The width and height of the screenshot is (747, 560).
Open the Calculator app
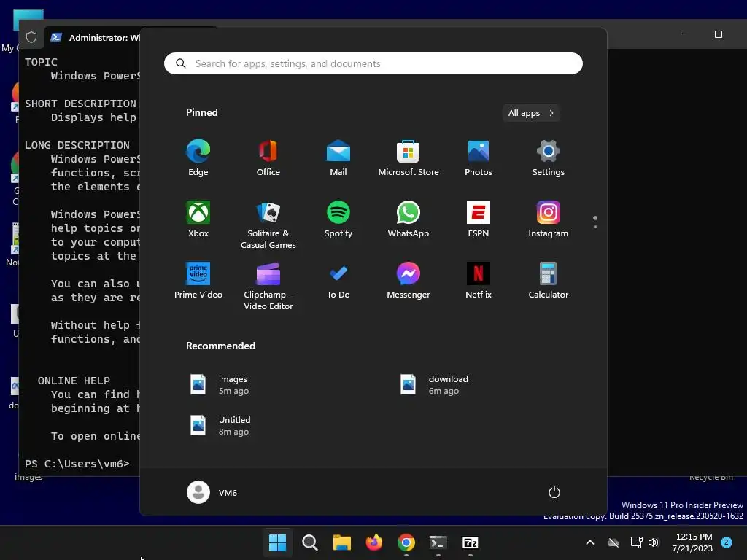click(549, 281)
